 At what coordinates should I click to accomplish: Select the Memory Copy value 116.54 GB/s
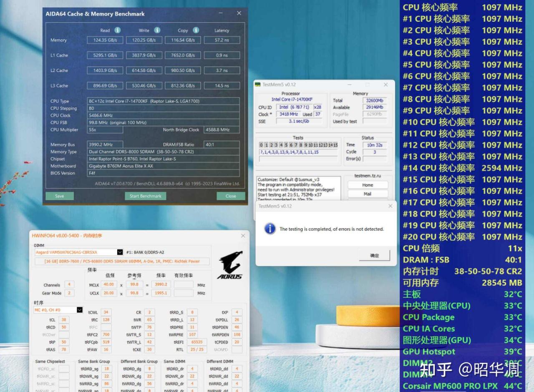(183, 40)
